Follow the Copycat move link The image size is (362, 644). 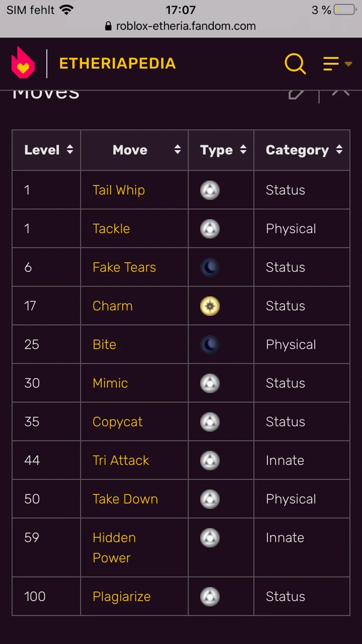pyautogui.click(x=117, y=422)
